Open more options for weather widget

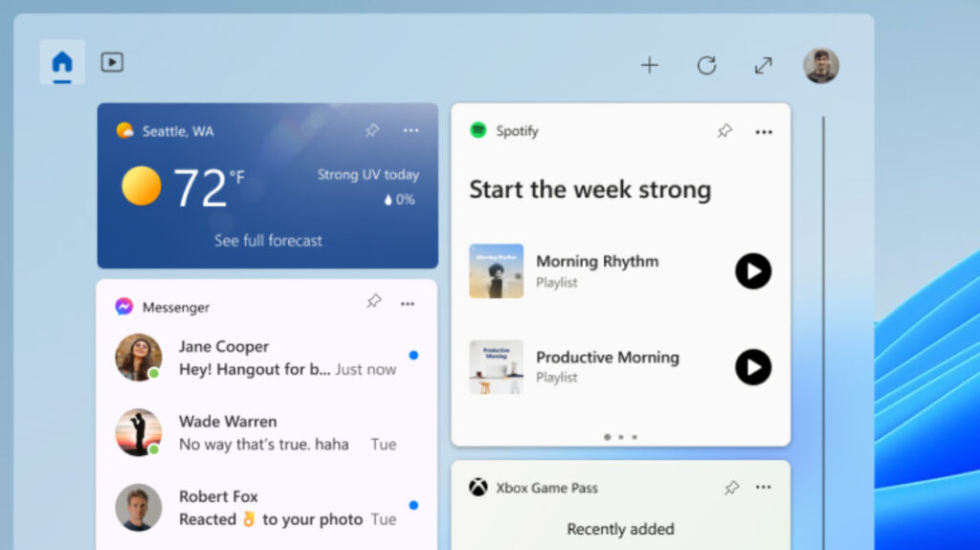(411, 131)
